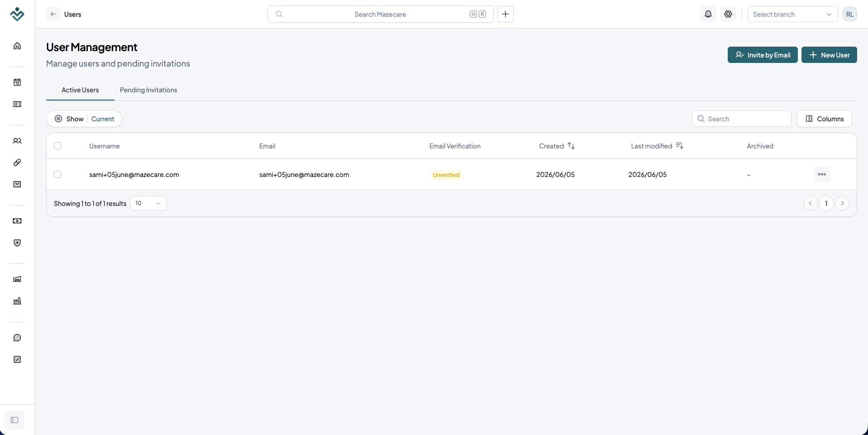Clear the Show Current filter

[x=58, y=119]
